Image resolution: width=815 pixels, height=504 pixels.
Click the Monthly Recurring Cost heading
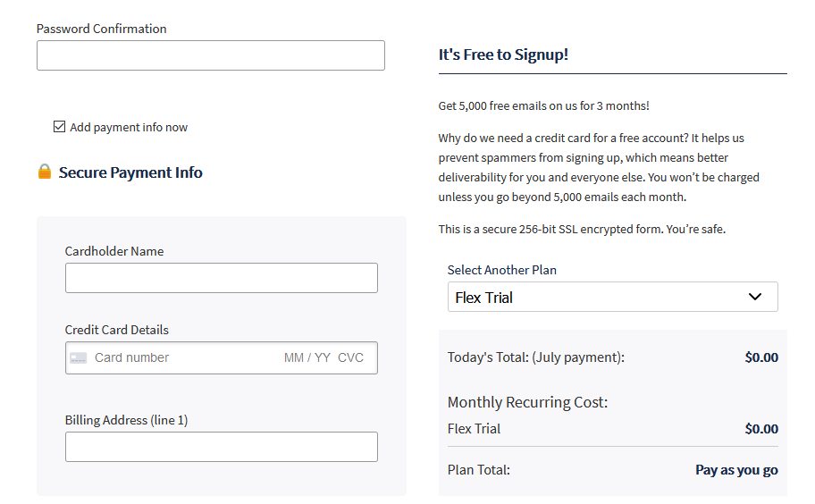pos(527,402)
